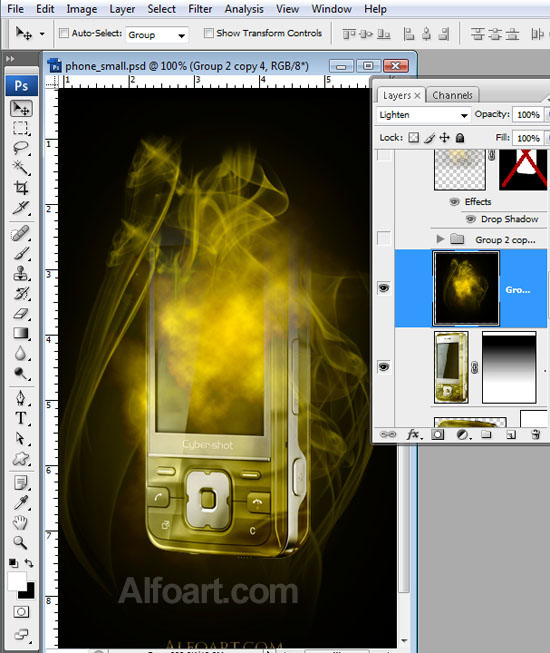Select the Magic Wand tool
Screen dimensions: 550x653
21,168
